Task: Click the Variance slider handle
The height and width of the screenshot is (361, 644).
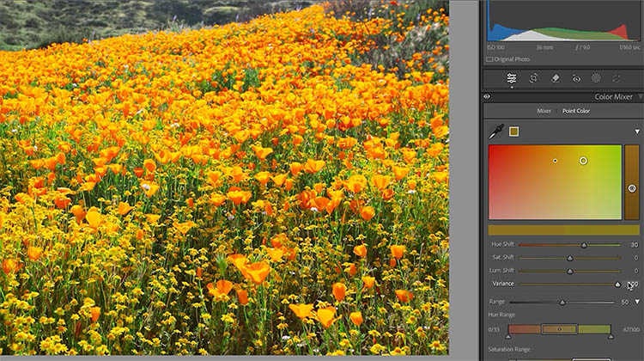Action: tap(617, 284)
